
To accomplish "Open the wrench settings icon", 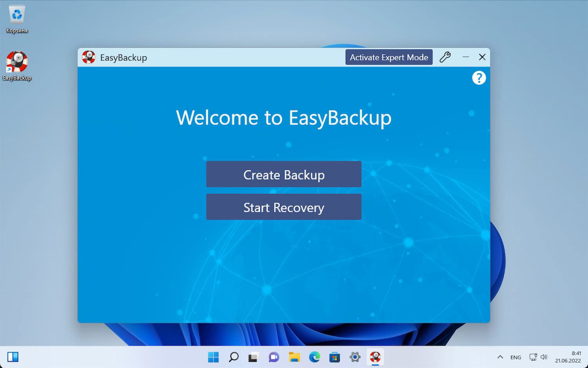I will 445,57.
